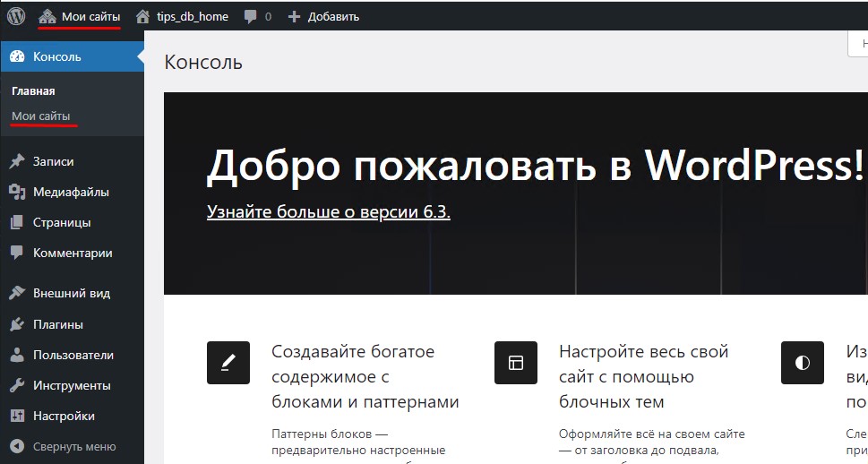Screen dimensions: 868x464
Task: Select Мои сайты submenu under Консоль
Action: [40, 116]
